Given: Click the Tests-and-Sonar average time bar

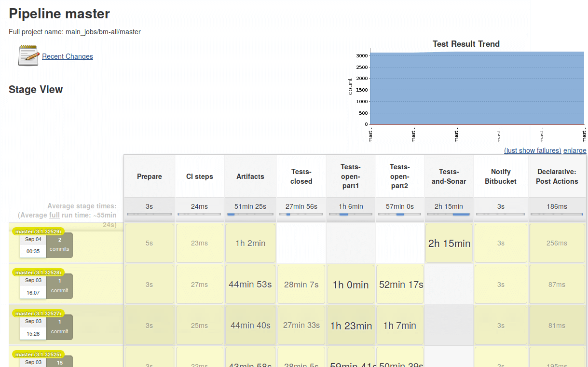Looking at the screenshot, I should pos(449,214).
